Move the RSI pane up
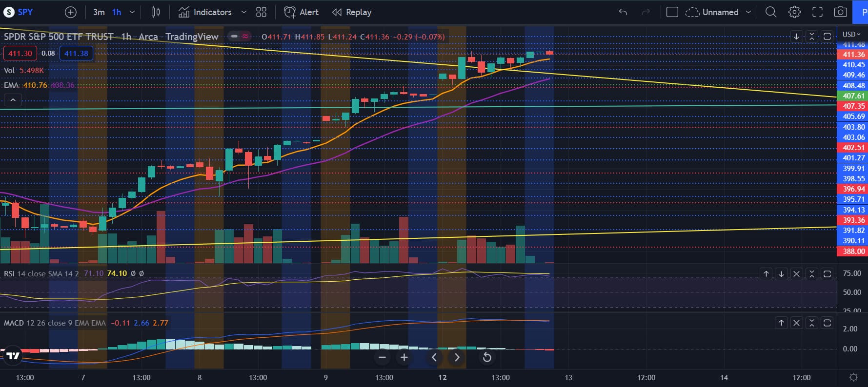Viewport: 868px width, 387px height. click(x=766, y=274)
